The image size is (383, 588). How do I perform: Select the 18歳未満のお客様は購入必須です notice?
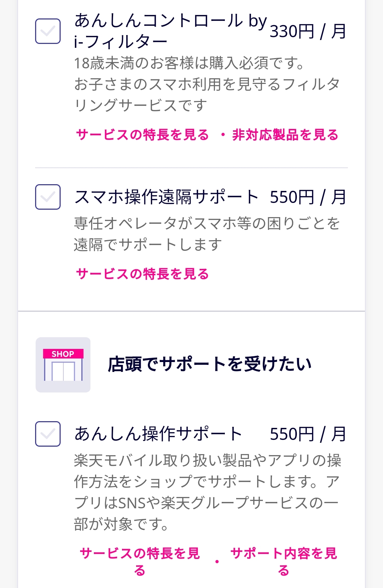(189, 63)
